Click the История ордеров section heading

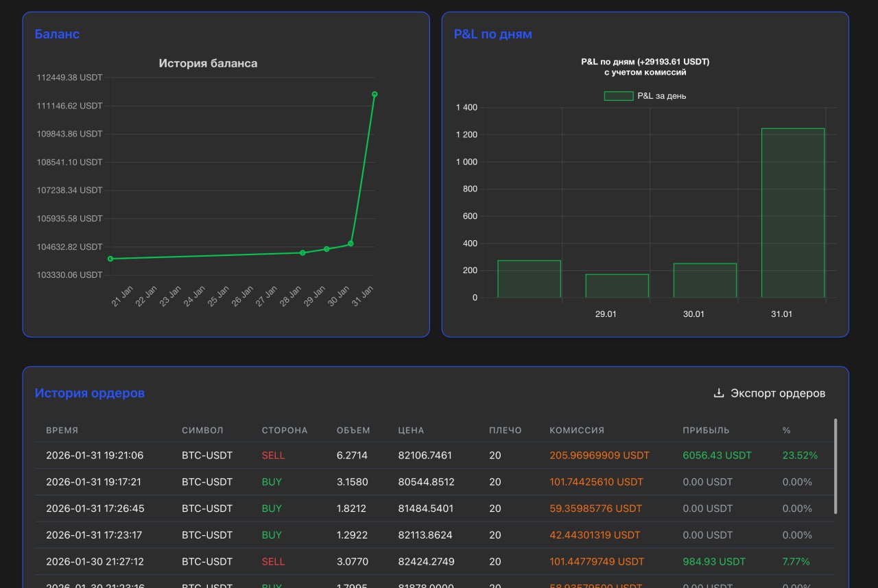pyautogui.click(x=90, y=393)
